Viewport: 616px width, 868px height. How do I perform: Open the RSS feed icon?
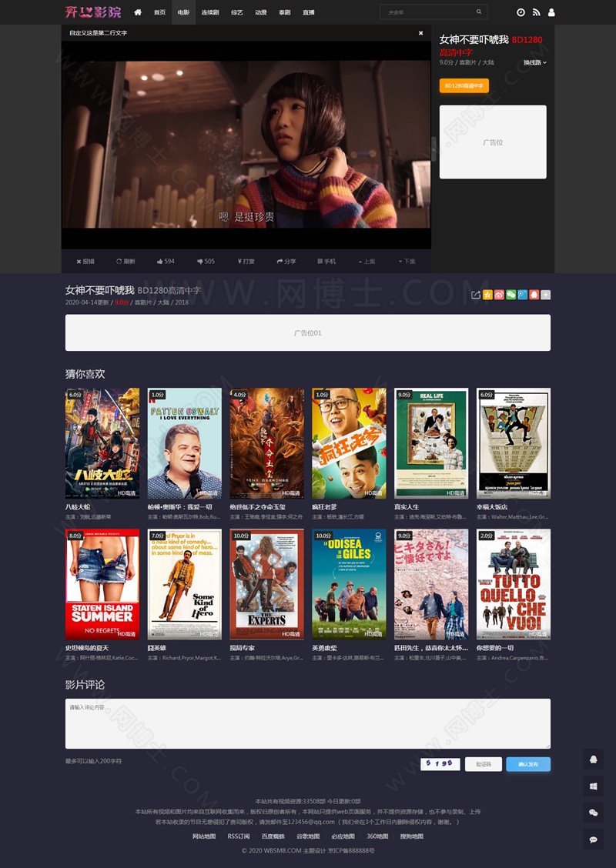click(536, 12)
